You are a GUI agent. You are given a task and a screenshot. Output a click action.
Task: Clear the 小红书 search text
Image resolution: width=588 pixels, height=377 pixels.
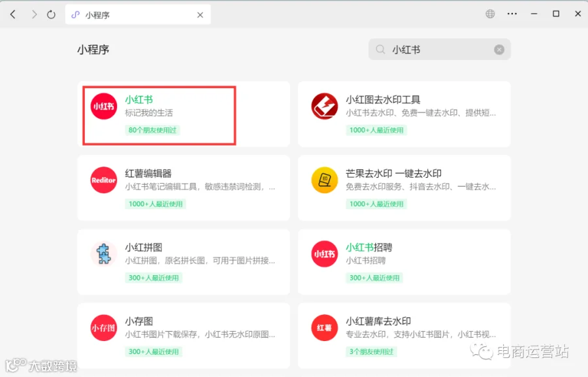[x=499, y=50]
